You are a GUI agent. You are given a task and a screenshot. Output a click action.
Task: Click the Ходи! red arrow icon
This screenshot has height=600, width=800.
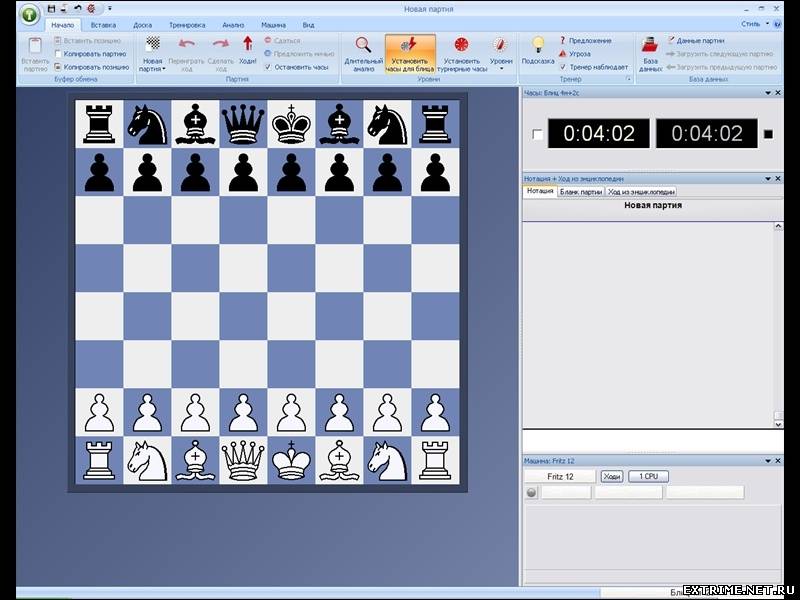(x=247, y=45)
